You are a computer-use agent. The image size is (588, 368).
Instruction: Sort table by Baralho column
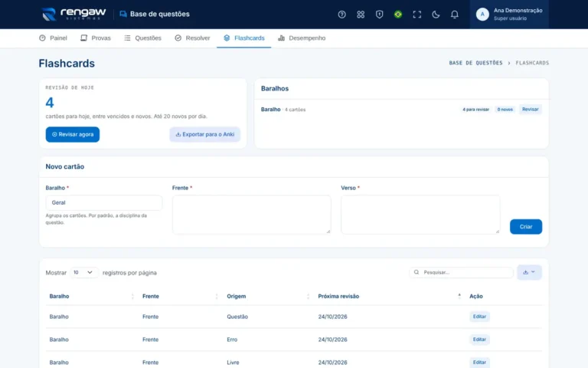tap(91, 296)
